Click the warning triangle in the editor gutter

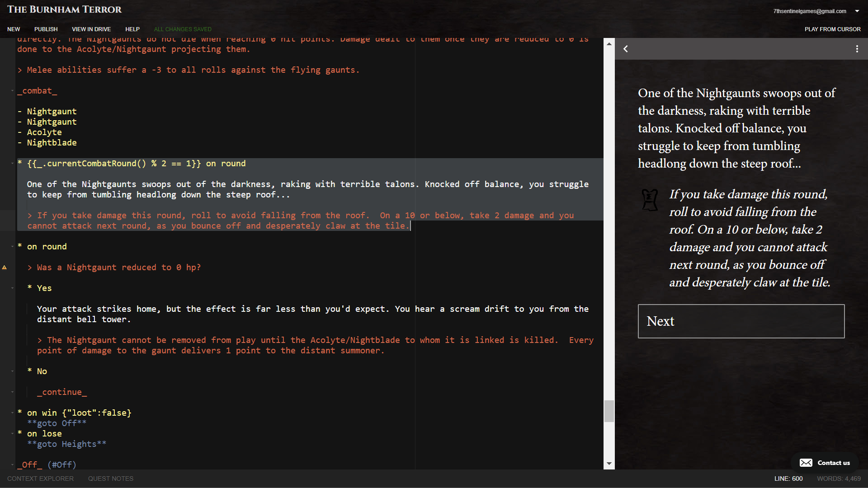[5, 267]
